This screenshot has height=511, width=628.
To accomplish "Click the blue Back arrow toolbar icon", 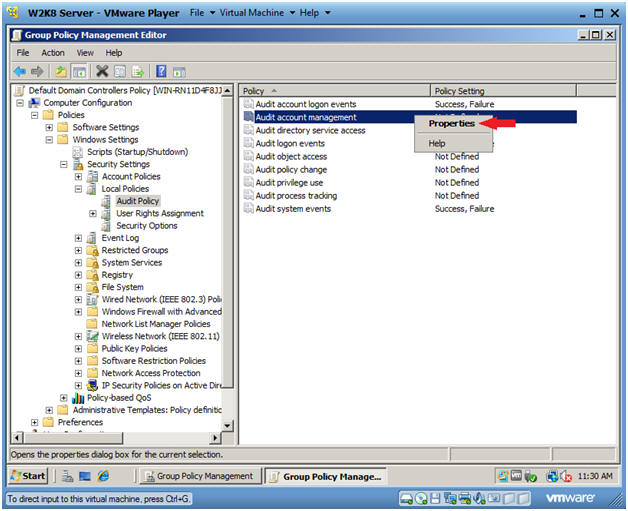I will (20, 72).
